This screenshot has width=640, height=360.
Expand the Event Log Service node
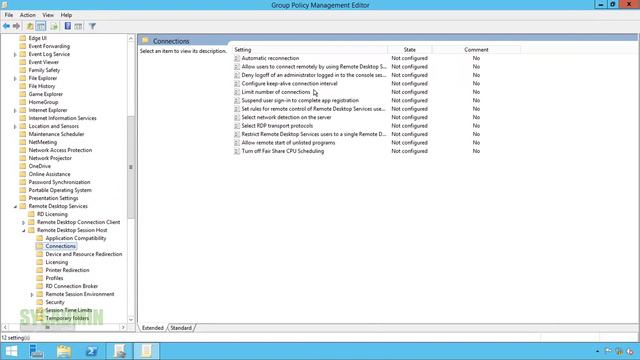tap(15, 54)
